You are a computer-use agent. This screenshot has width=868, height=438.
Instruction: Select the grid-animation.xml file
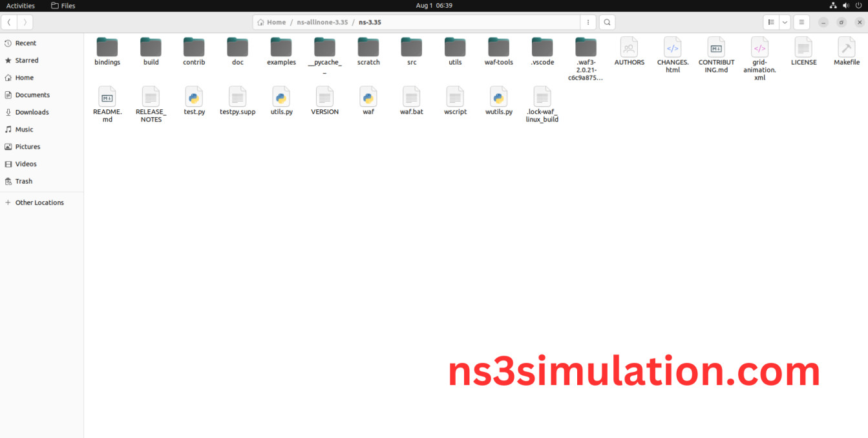point(759,48)
